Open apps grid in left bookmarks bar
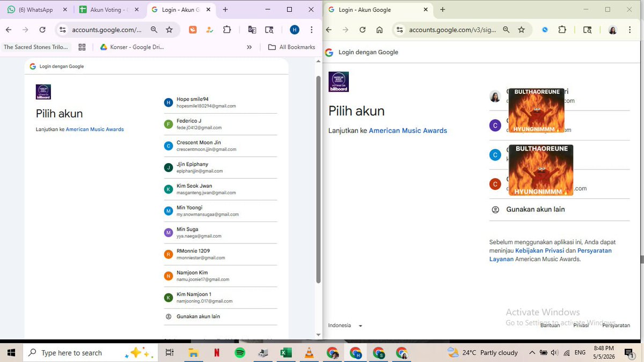 coord(82,47)
